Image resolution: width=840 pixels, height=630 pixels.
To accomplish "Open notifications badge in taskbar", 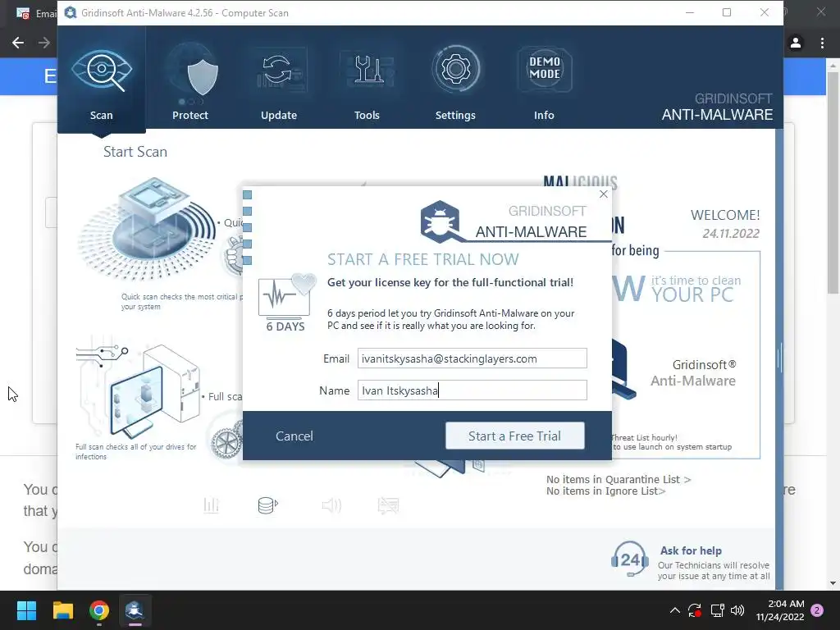I will pyautogui.click(x=817, y=610).
